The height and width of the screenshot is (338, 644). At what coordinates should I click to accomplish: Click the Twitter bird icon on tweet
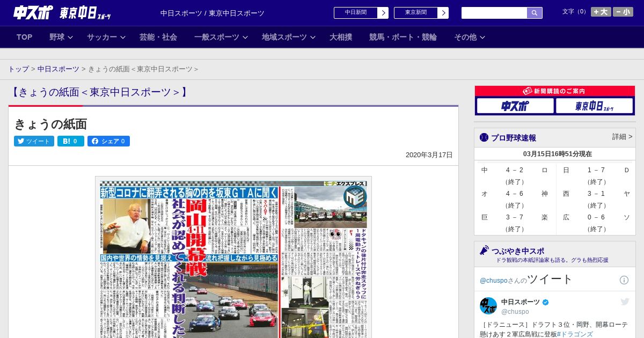pos(625,302)
